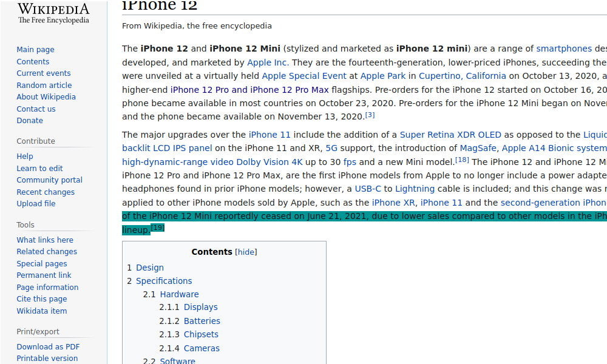Open the Lightning link

click(415, 189)
